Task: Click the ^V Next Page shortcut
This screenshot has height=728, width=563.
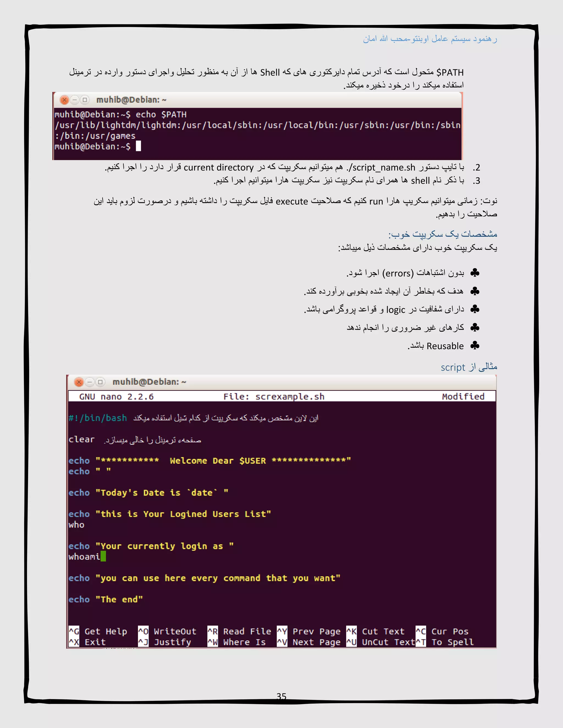Action: click(309, 642)
